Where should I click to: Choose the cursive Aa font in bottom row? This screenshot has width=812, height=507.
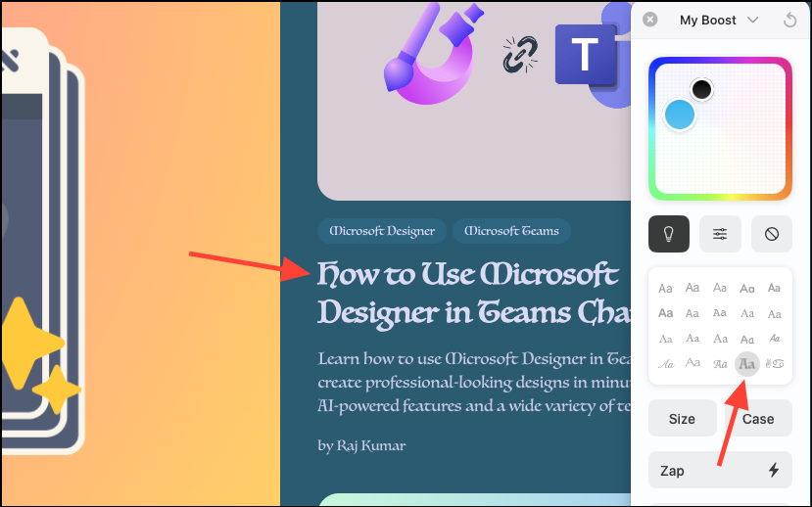coord(666,364)
